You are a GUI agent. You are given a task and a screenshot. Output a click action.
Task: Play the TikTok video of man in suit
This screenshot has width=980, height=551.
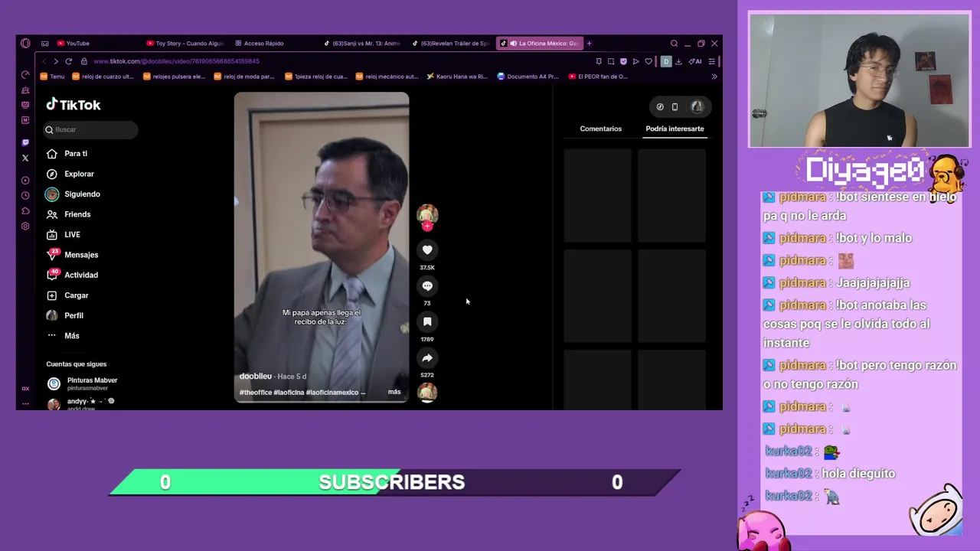322,247
